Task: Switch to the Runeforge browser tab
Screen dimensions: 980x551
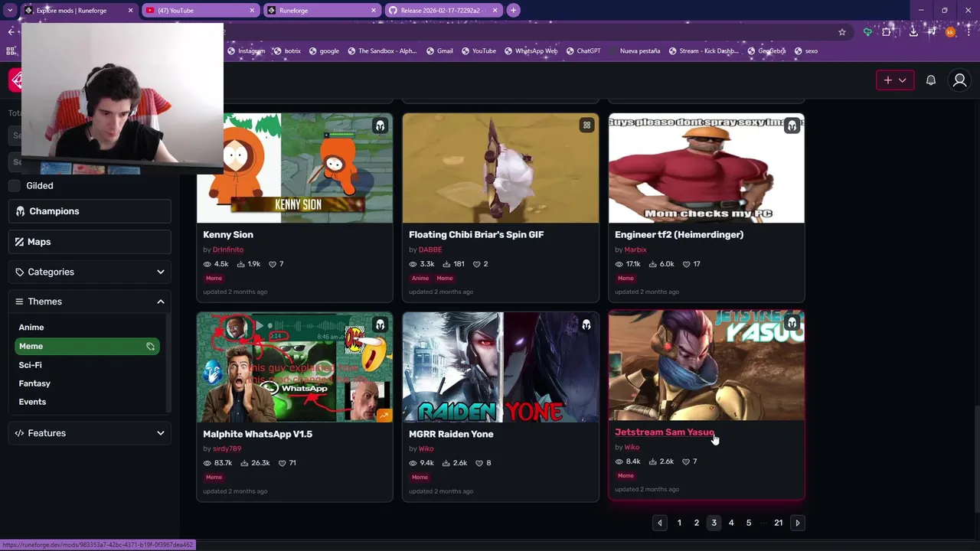Action: coord(322,10)
